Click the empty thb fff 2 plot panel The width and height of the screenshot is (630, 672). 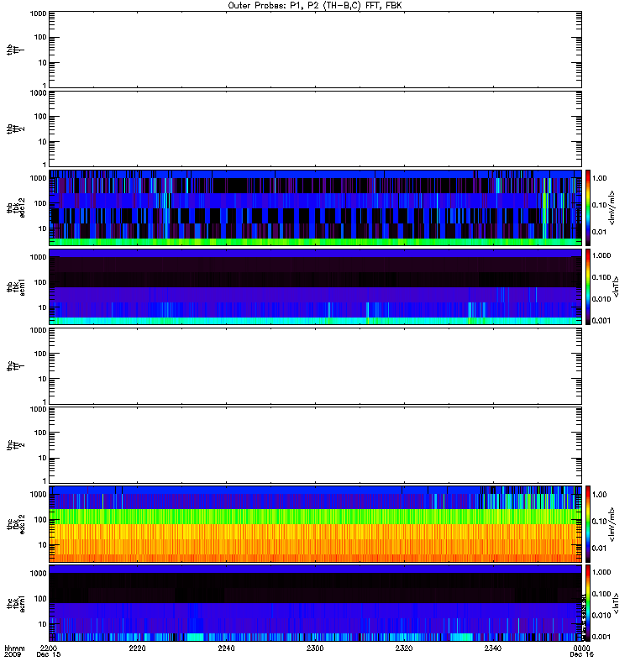coord(315,129)
